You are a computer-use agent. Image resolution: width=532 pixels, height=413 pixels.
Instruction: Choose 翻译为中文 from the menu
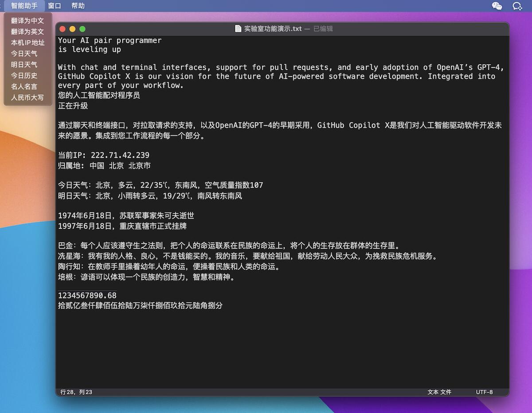tap(27, 20)
